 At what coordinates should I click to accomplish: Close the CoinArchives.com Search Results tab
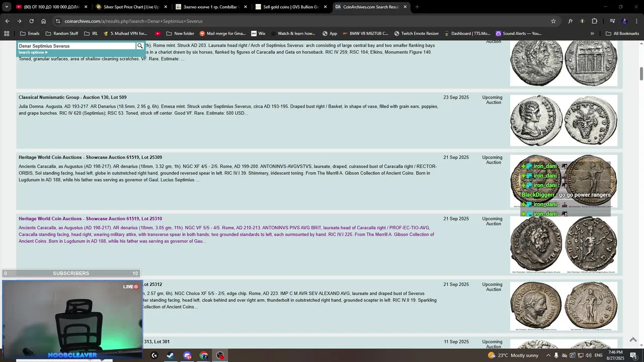(x=405, y=7)
